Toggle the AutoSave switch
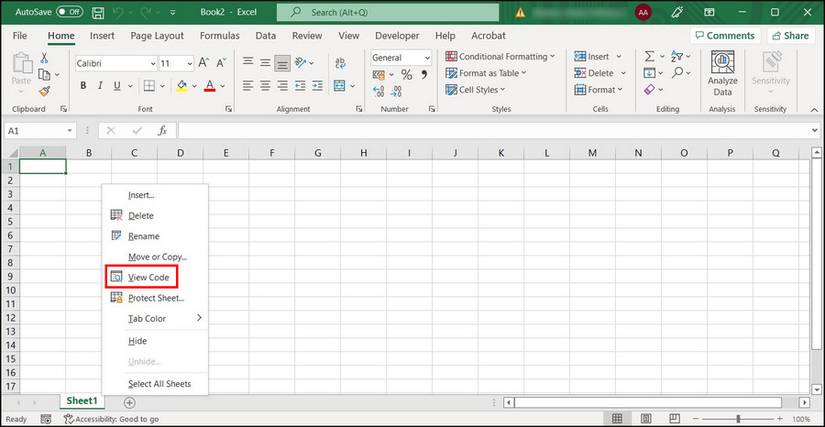This screenshot has height=427, width=825. (x=69, y=12)
